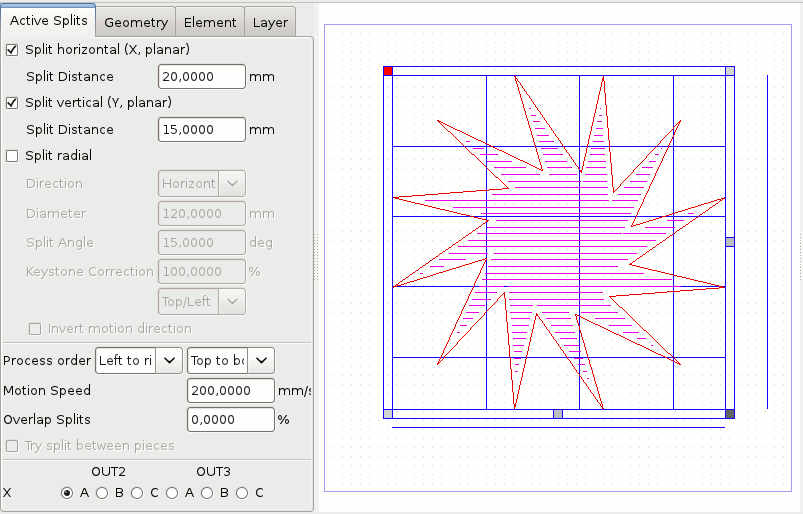
Task: Select OUT2 option B radio button
Action: point(102,492)
